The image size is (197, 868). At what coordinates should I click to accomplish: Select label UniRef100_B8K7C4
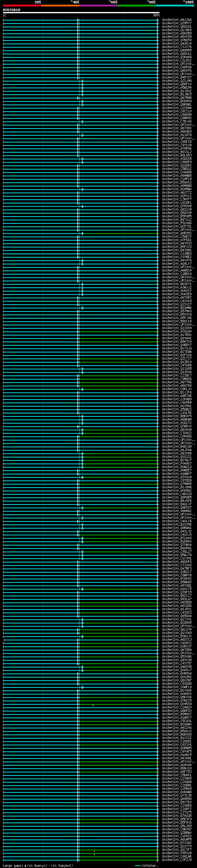tap(177, 341)
